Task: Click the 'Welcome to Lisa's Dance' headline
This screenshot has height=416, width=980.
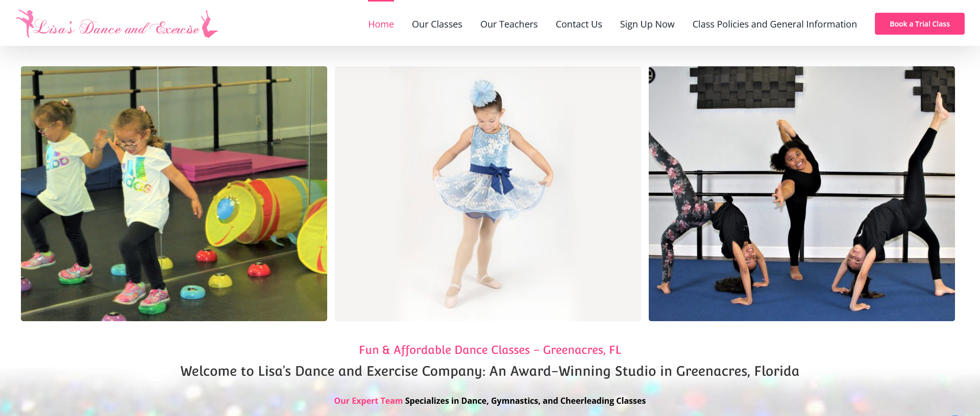Action: (x=490, y=371)
